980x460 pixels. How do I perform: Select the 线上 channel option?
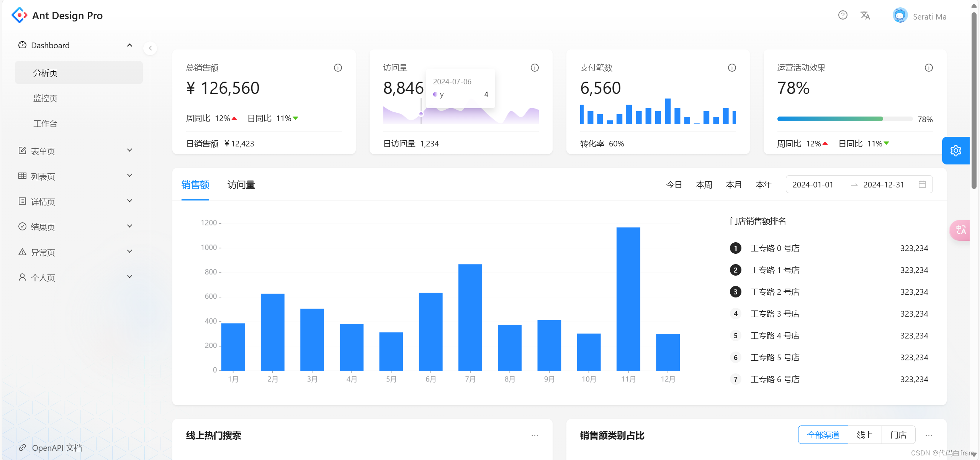(865, 435)
